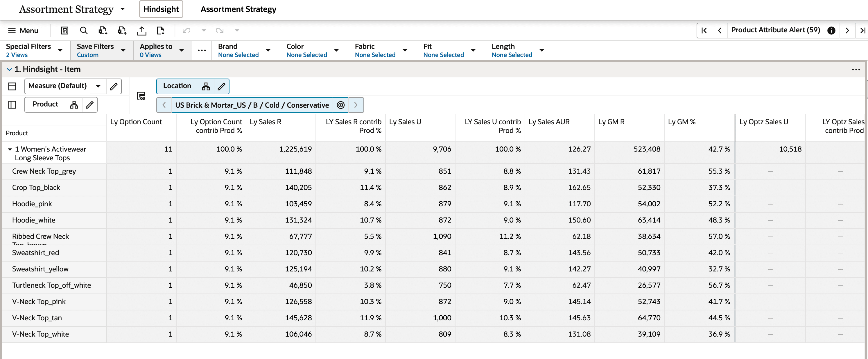Click the export to Excel icon
Image resolution: width=868 pixels, height=359 pixels.
pos(103,31)
